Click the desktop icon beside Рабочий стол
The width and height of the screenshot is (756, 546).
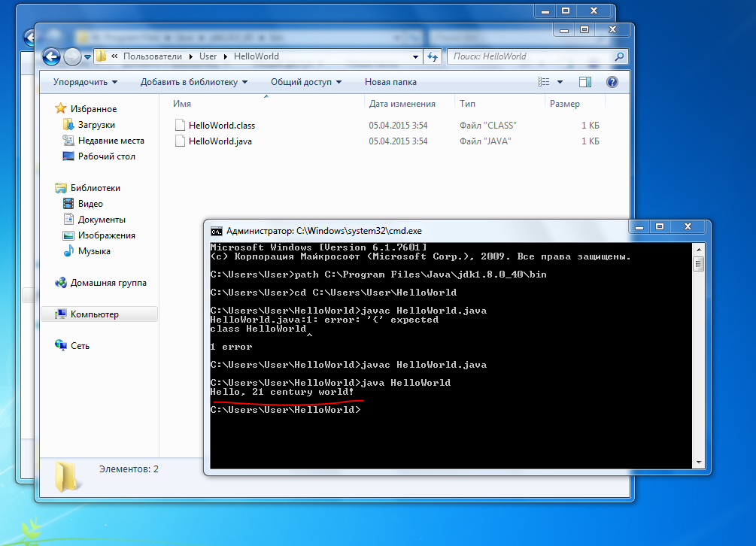(x=68, y=156)
